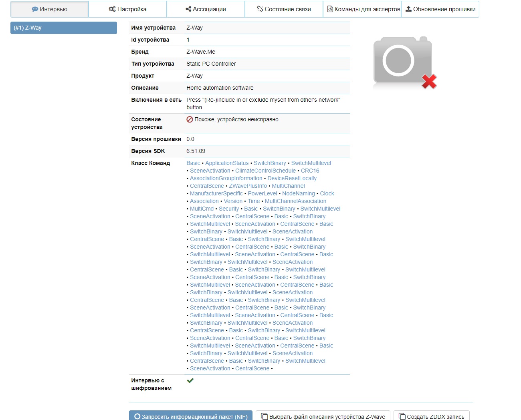
Task: Click the Home automation software description
Action: click(220, 88)
